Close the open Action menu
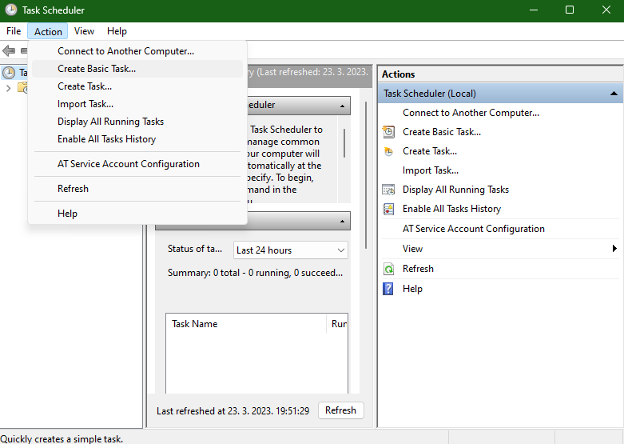Viewport: 624px width, 444px height. click(x=48, y=31)
